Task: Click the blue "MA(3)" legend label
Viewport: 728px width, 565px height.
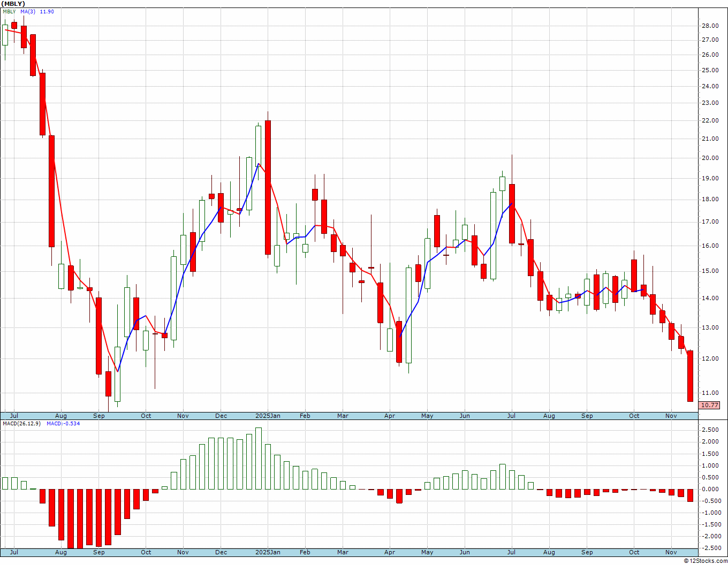Action: coord(28,12)
